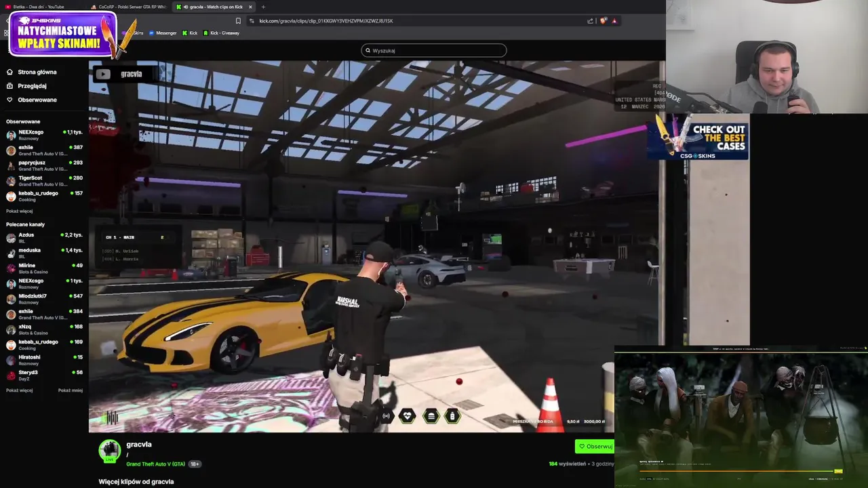The image size is (868, 488).
Task: Click the 18+ age badge
Action: 195,464
